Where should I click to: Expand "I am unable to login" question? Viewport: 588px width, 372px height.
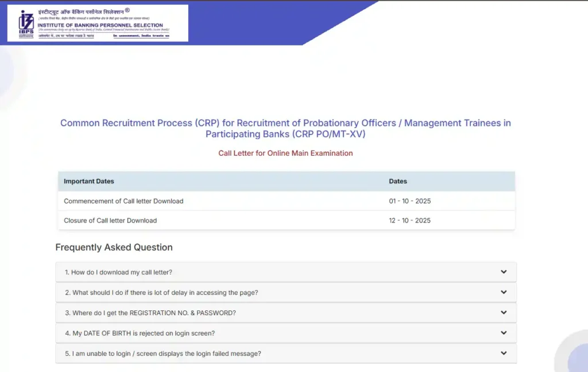[163, 354]
